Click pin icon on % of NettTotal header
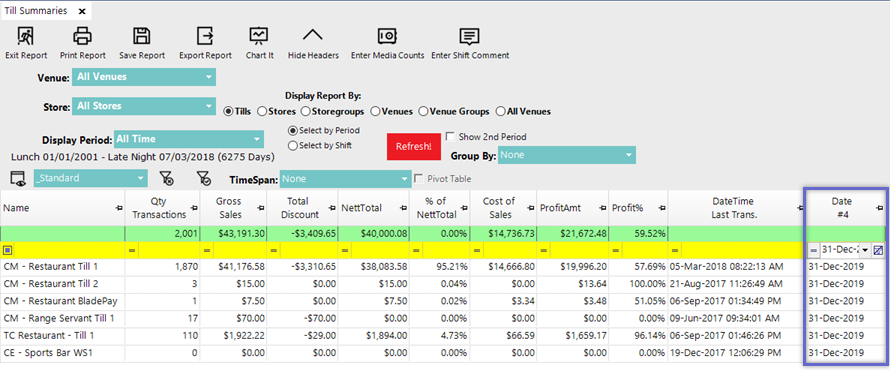Viewport: 890px width, 370px height. pyautogui.click(x=463, y=208)
